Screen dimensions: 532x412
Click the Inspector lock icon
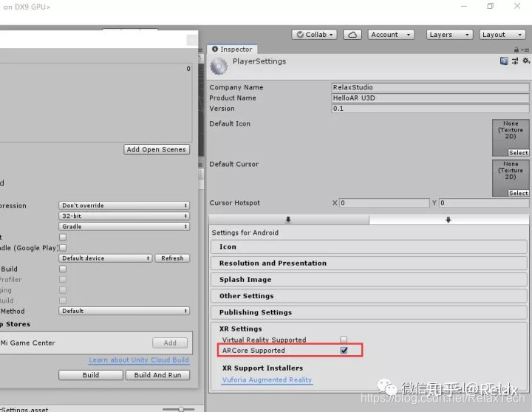click(516, 50)
